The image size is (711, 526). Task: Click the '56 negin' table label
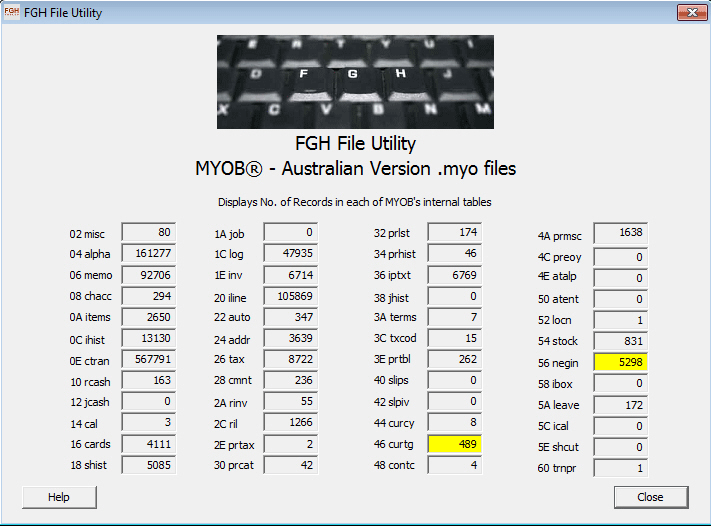pyautogui.click(x=558, y=363)
